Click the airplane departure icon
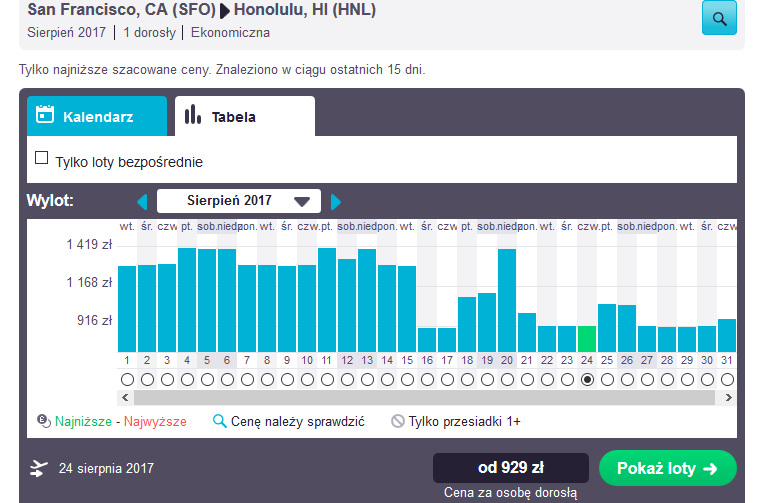 (x=39, y=468)
